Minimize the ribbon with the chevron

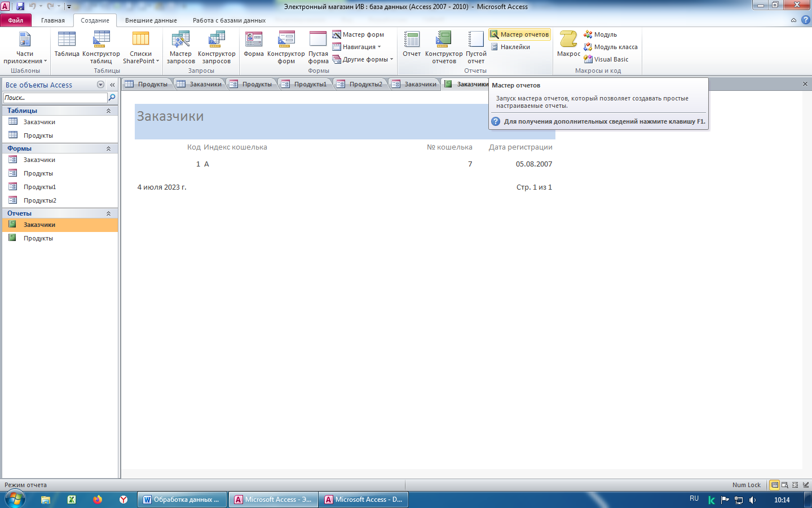tap(793, 20)
